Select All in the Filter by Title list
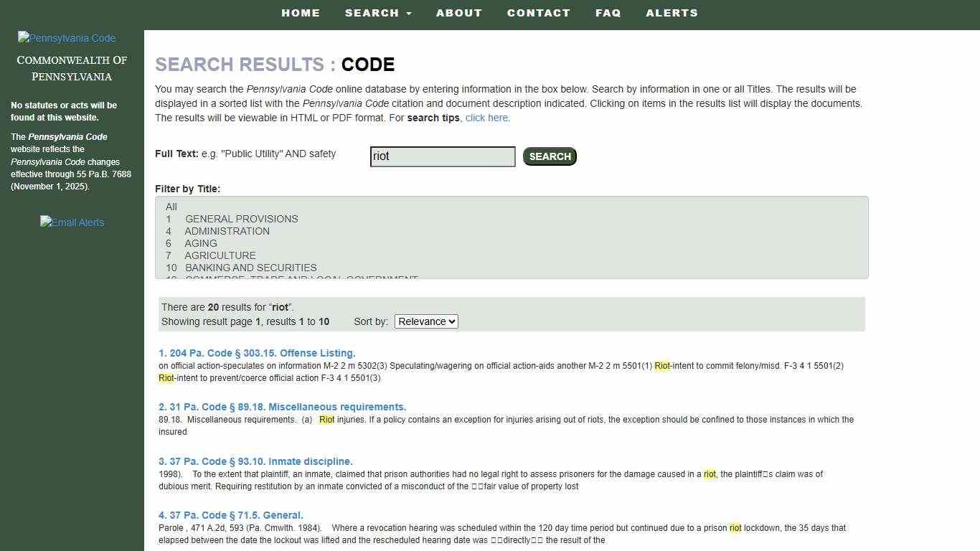 171,207
